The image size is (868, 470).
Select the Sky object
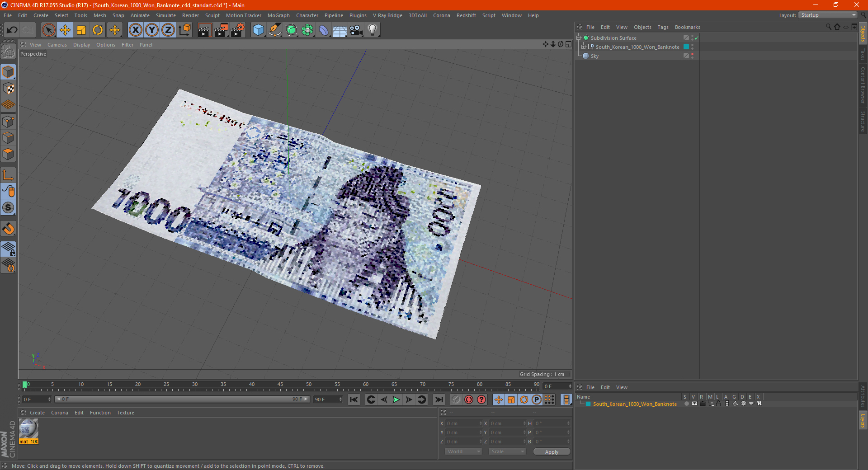coord(594,56)
